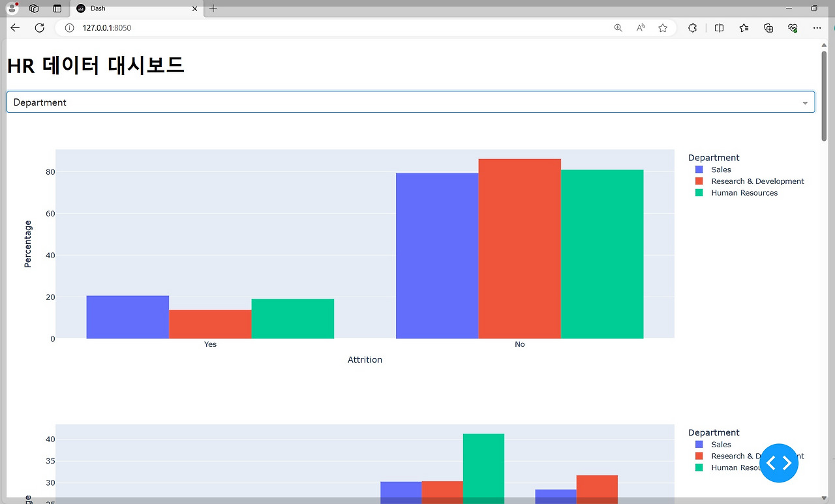835x504 pixels.
Task: Click the y-axis tick label '80' in upper chart
Action: pos(50,172)
